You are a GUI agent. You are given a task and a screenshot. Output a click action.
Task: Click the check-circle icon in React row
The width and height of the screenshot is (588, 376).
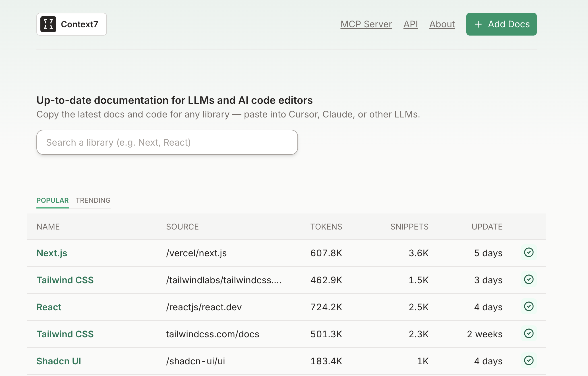[x=529, y=307]
